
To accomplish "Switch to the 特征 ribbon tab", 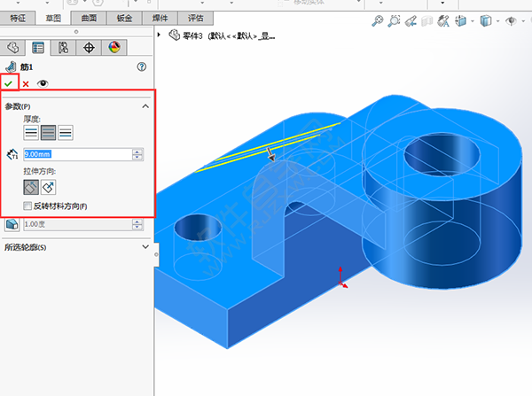I will [18, 18].
